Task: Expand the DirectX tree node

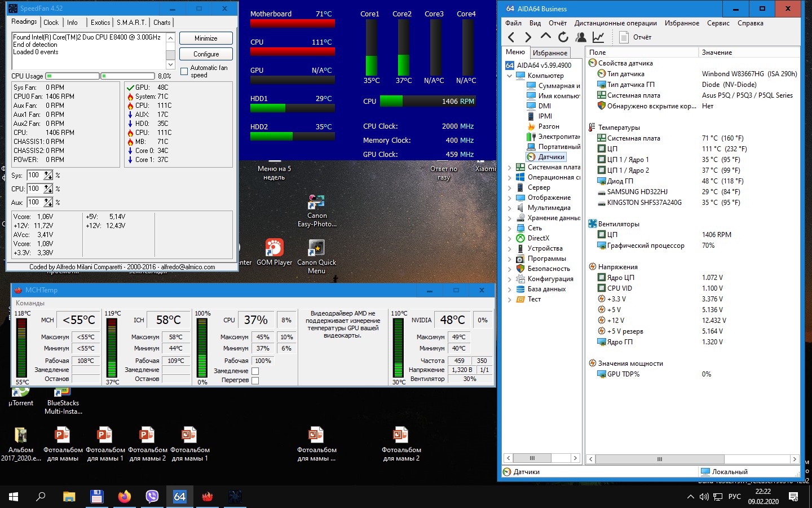Action: tap(510, 238)
